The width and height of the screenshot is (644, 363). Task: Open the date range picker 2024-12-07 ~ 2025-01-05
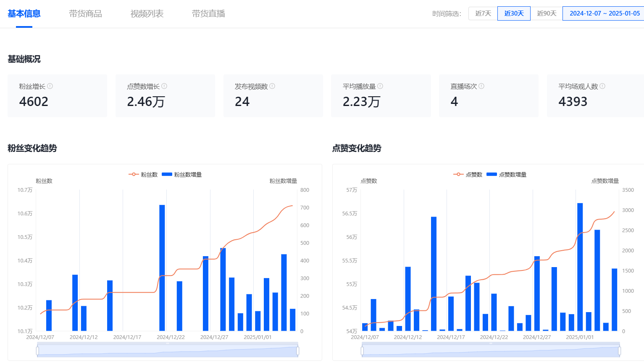point(604,13)
